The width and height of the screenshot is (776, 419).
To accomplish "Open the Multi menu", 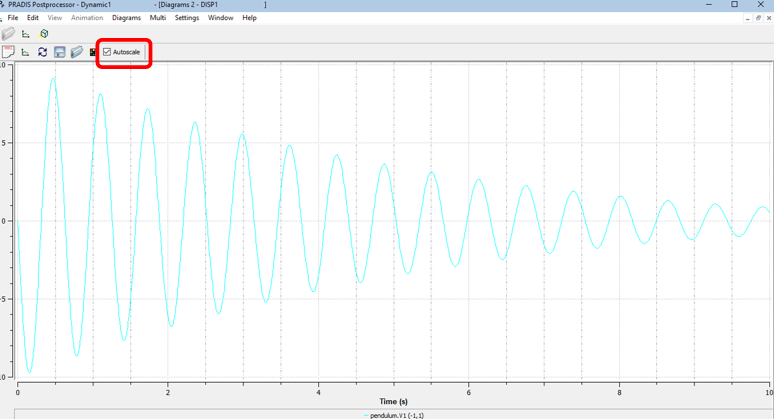I will (158, 18).
